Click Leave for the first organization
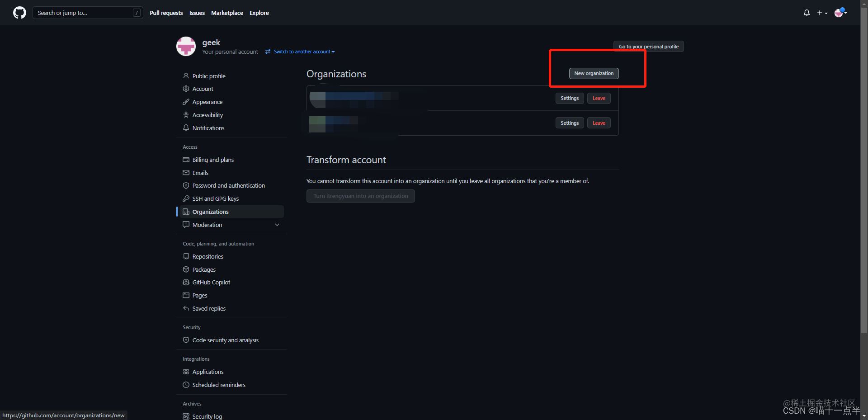This screenshot has width=868, height=420. [599, 98]
